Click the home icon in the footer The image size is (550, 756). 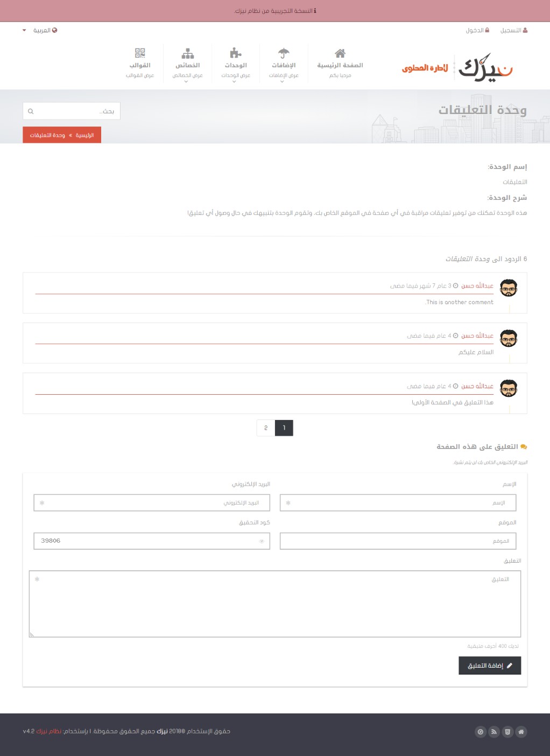click(x=521, y=732)
